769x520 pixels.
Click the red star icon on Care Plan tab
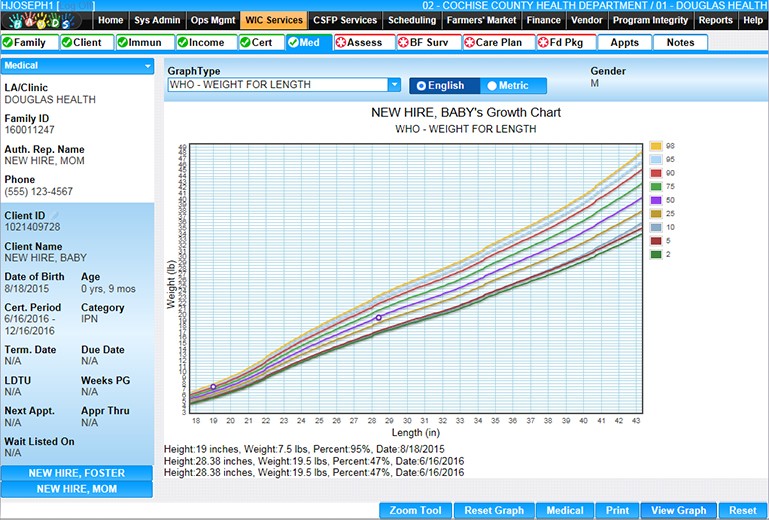(x=469, y=42)
